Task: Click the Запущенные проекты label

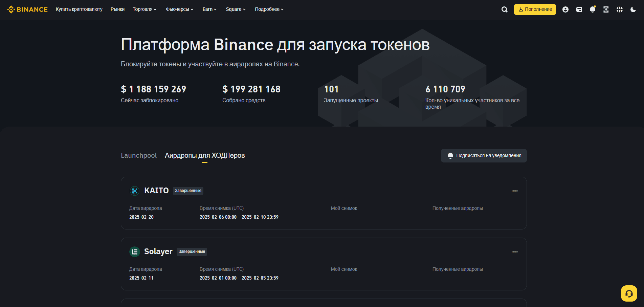Action: click(x=351, y=101)
